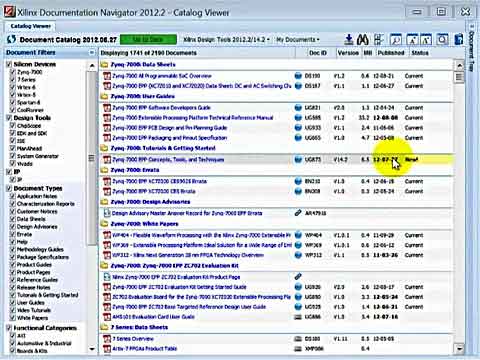Click the link icon in the AR47916 row

coord(298,213)
